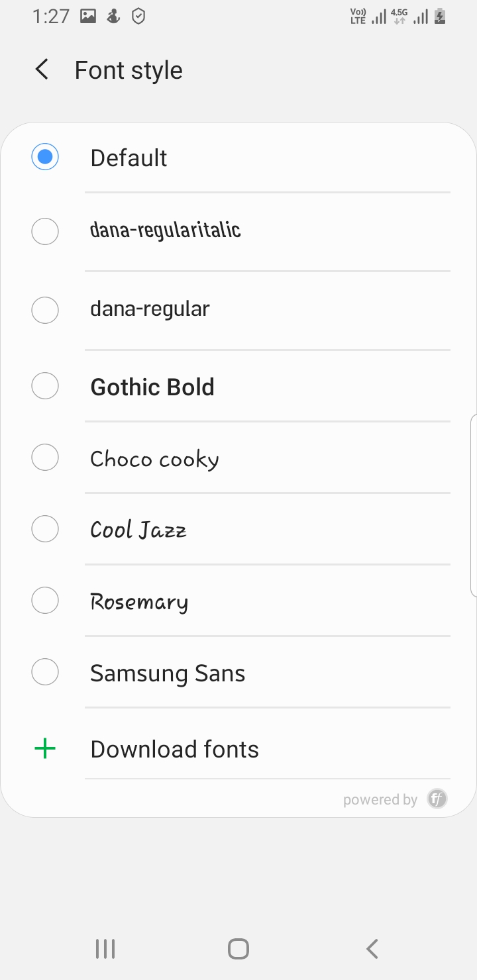Enable the Cool Jazz font radio
The image size is (477, 980).
click(x=45, y=529)
